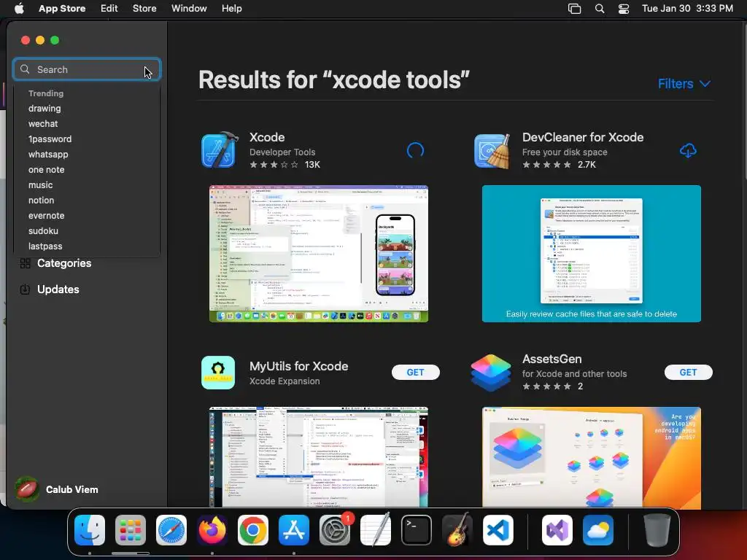This screenshot has height=560, width=747.
Task: Open the Store menu
Action: [144, 9]
